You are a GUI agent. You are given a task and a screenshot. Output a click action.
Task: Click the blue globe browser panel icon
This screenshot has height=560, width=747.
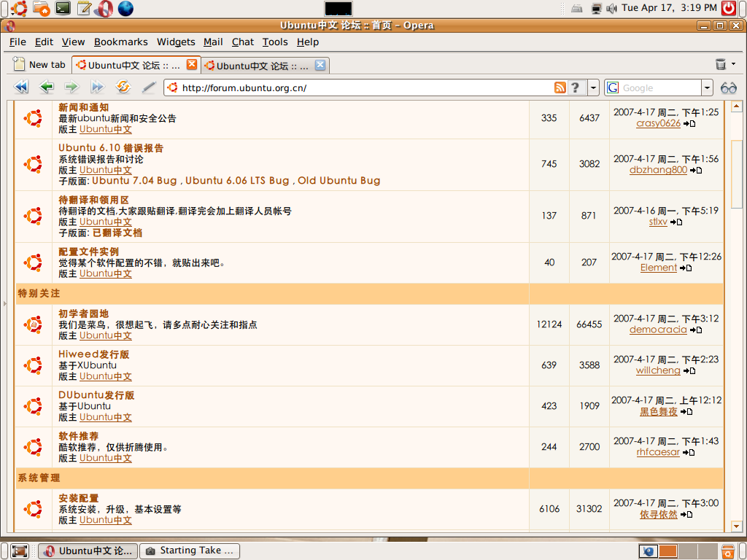125,8
